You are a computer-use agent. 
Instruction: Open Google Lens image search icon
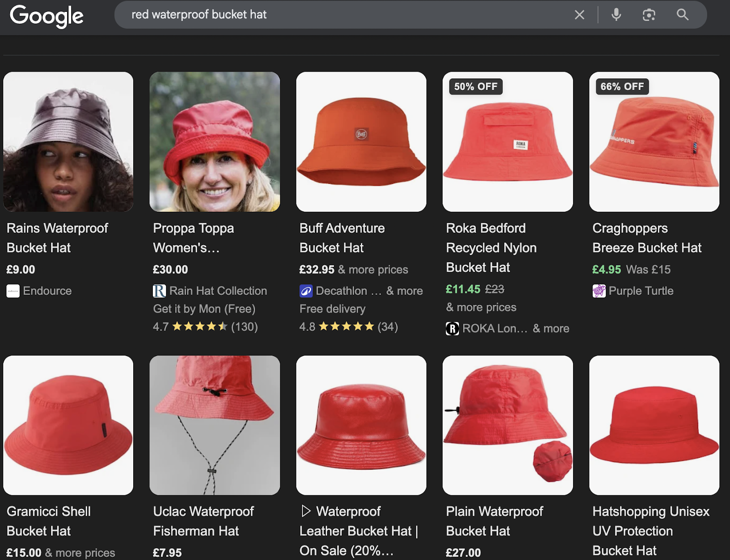tap(649, 15)
